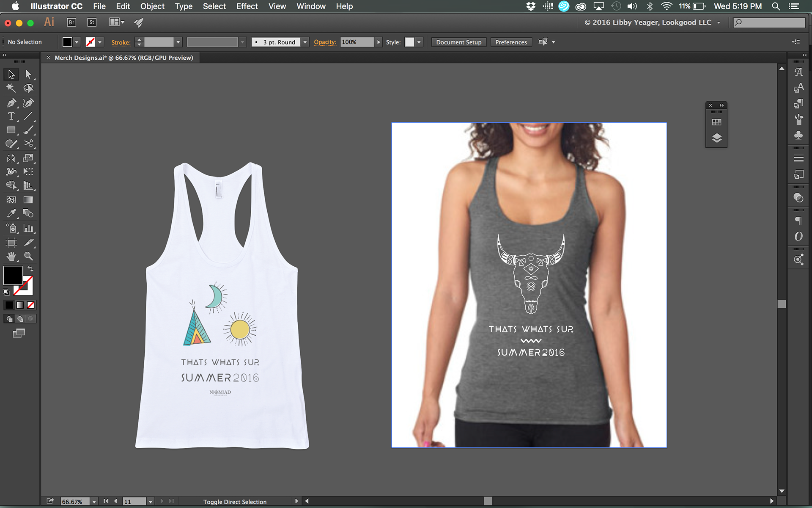Activate the Hand tool

coord(11,256)
